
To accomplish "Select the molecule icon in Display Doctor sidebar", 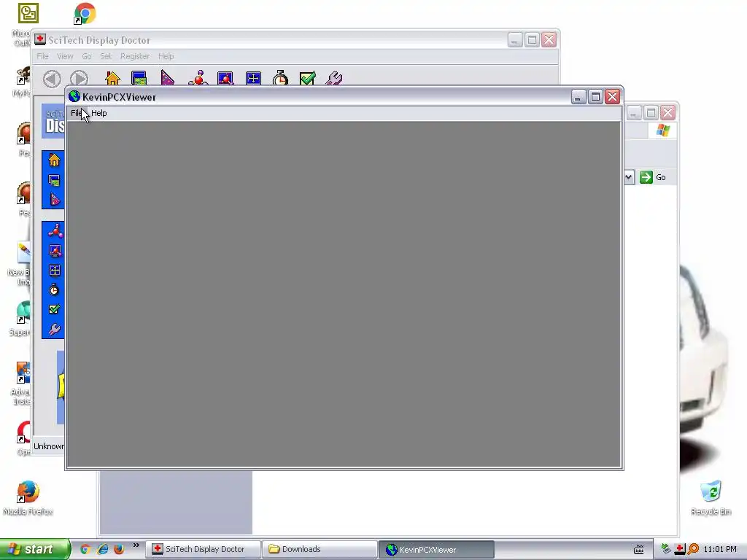I will tap(55, 231).
